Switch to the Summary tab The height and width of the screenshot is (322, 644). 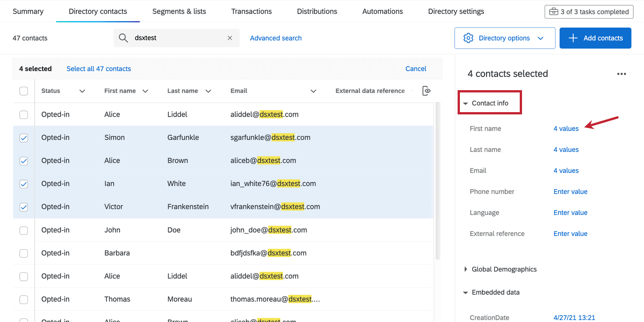tap(28, 11)
